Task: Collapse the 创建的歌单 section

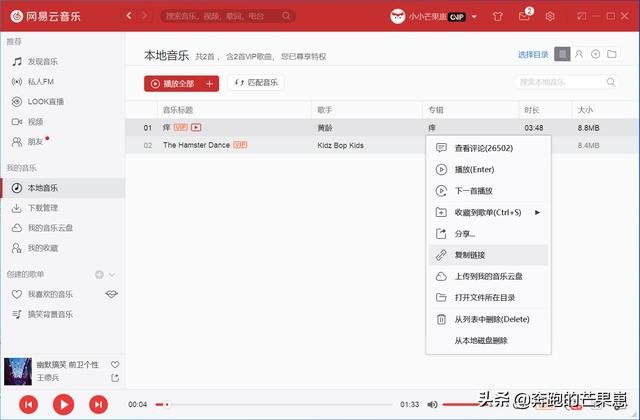Action: coord(112,275)
